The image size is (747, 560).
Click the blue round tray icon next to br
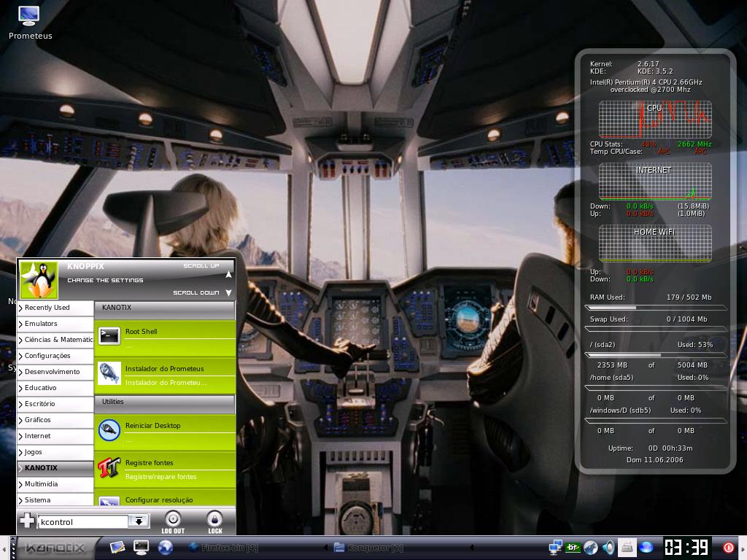pos(591,548)
